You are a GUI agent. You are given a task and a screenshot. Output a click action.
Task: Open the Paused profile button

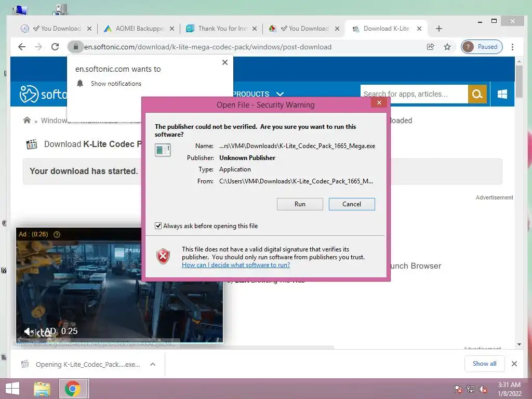point(482,47)
